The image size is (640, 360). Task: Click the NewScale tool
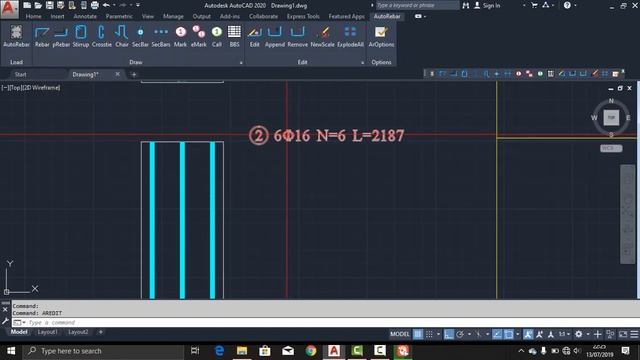pyautogui.click(x=322, y=36)
